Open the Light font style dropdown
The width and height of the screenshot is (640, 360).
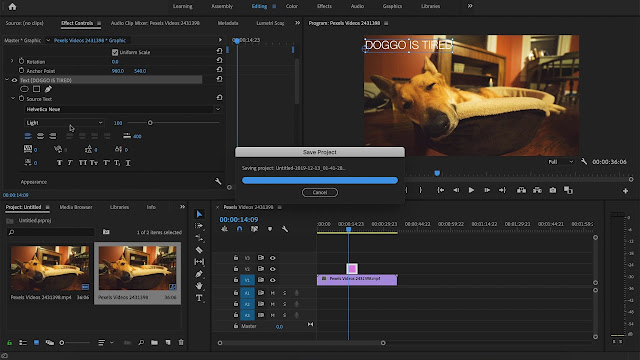coord(64,123)
